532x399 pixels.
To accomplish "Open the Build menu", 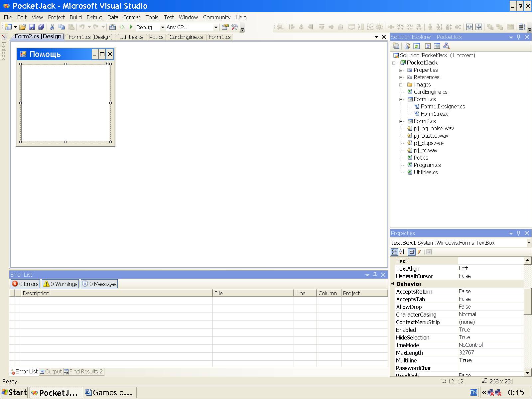I will [x=75, y=17].
